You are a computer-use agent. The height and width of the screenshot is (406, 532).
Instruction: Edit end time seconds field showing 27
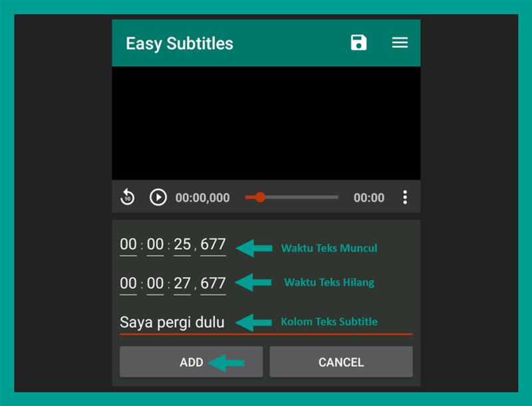click(x=182, y=284)
